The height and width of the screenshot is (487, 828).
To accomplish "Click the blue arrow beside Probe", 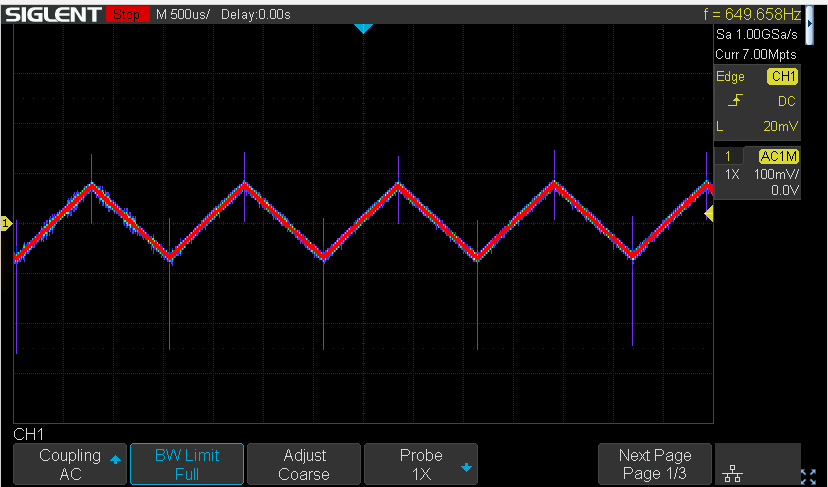I will (466, 467).
